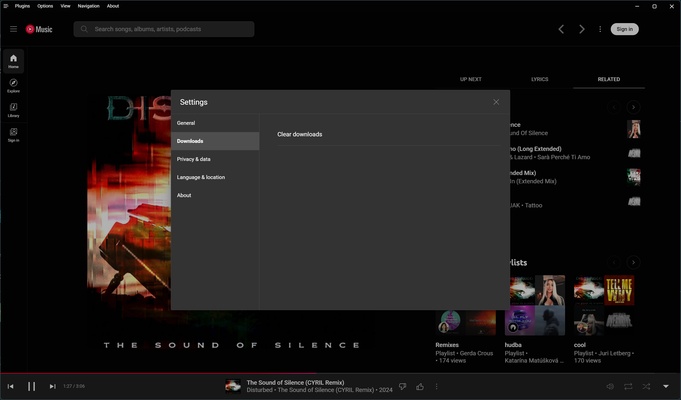Click previous arrow in related songs carousel
This screenshot has width=681, height=400.
coord(614,107)
